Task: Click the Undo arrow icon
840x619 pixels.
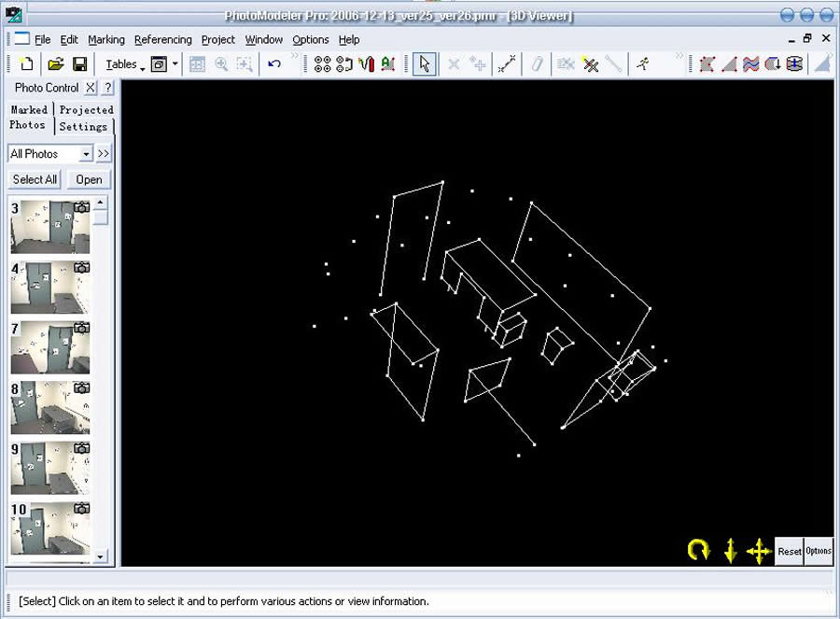Action: [274, 64]
